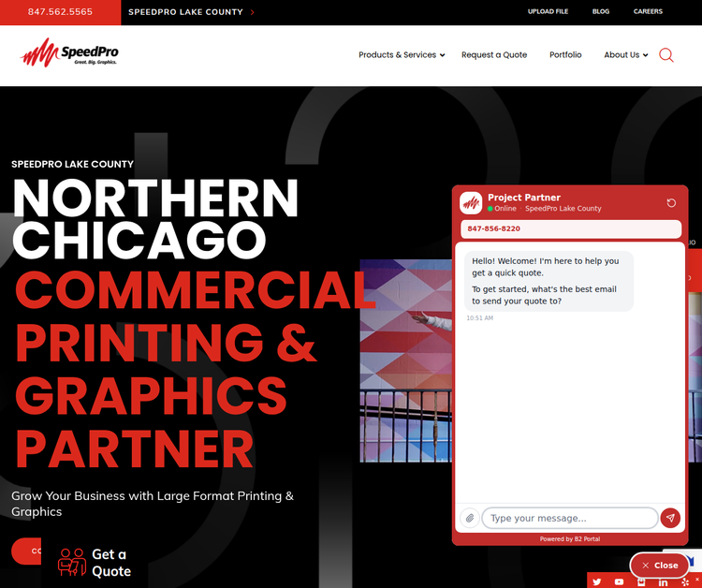Click the Online status indicator in chat
This screenshot has width=702, height=588.
(502, 209)
